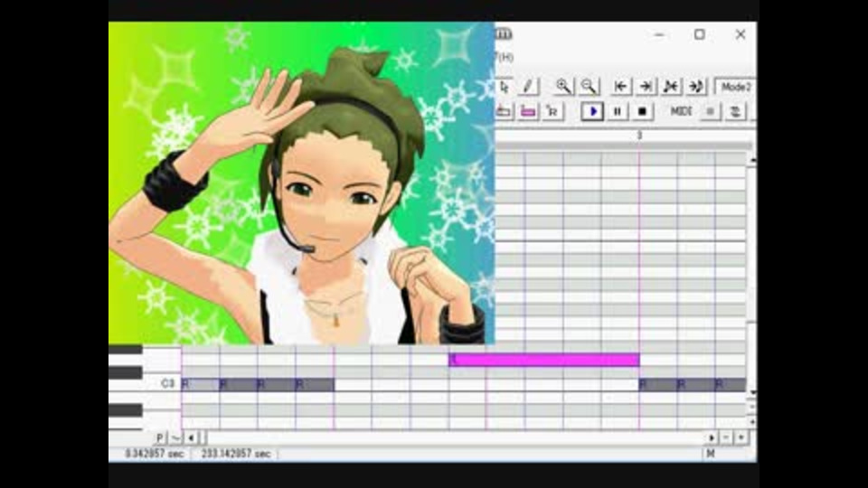The image size is (868, 488).
Task: Toggle the Mode2 button
Action: pos(735,87)
